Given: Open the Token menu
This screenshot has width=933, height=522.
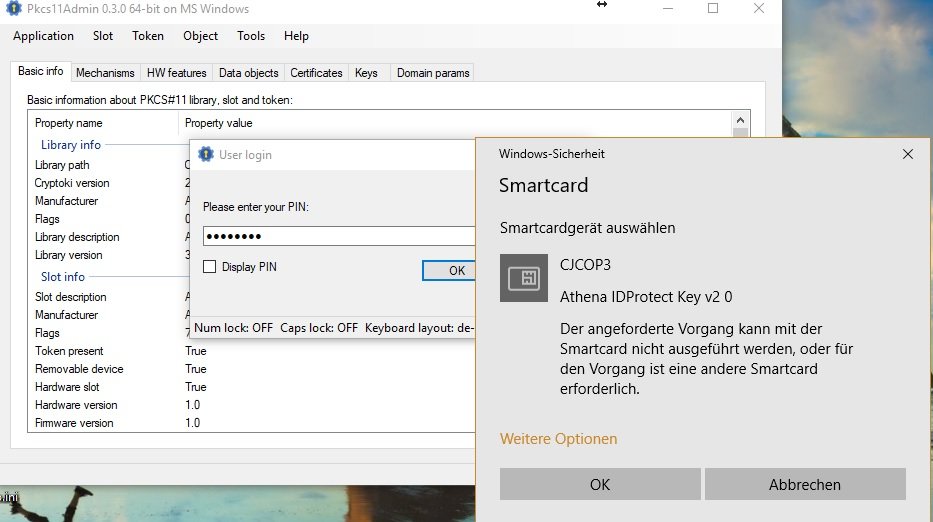Looking at the screenshot, I should pos(148,36).
